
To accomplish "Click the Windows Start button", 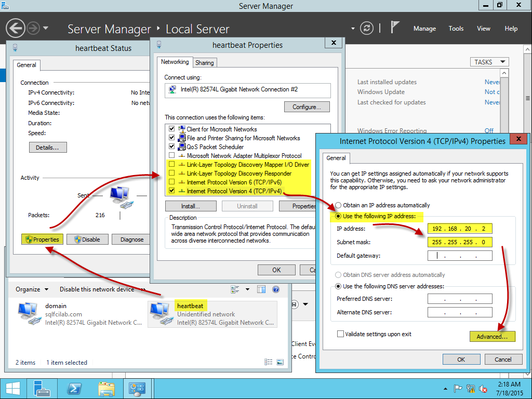I will click(13, 389).
